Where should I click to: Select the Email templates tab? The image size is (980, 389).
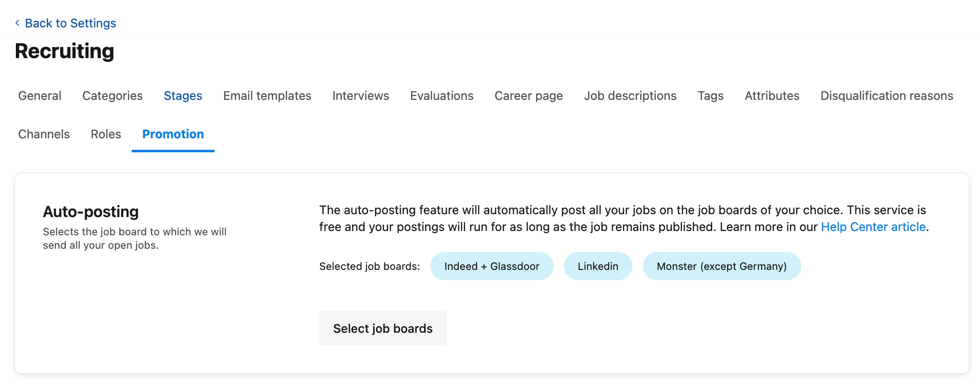point(267,96)
